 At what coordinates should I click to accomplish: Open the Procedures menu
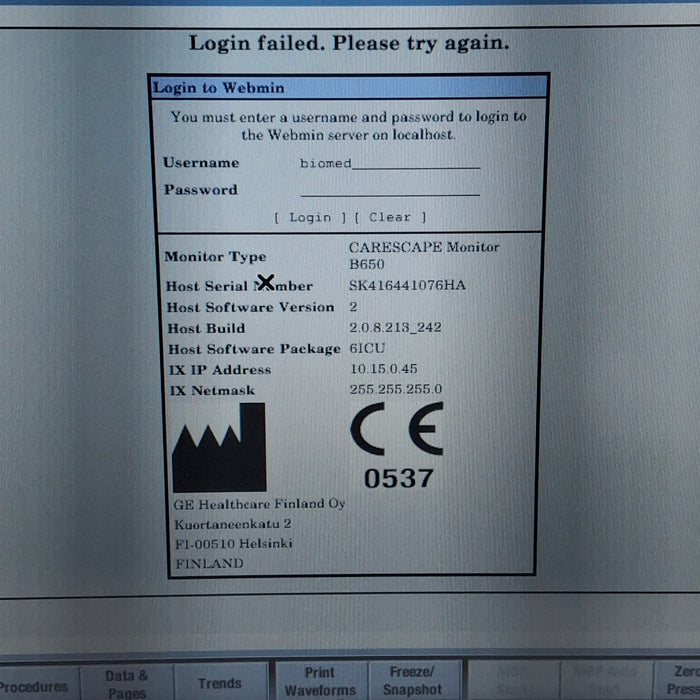coord(33,685)
